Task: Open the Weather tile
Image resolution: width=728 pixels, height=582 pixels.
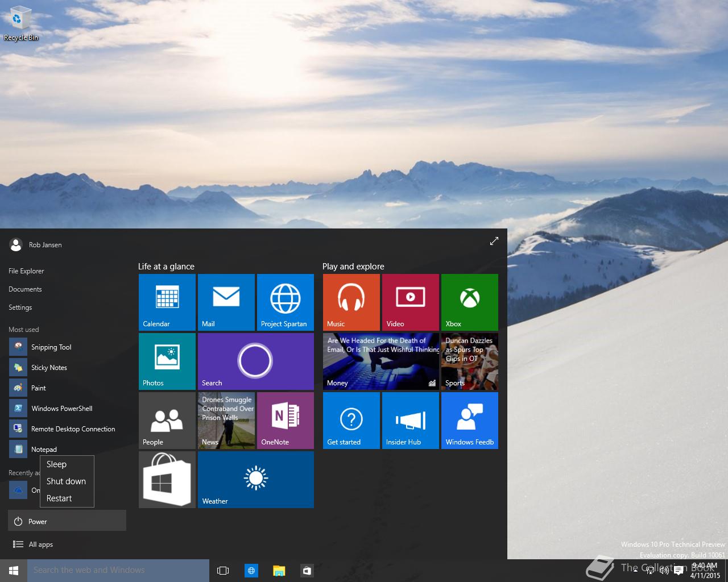Action: [x=256, y=480]
